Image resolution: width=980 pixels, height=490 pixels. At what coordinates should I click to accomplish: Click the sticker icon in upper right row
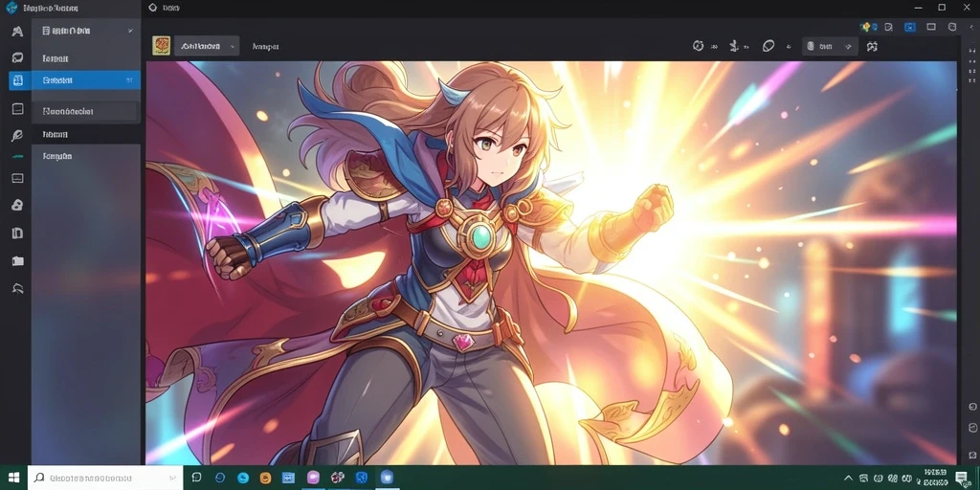click(952, 27)
